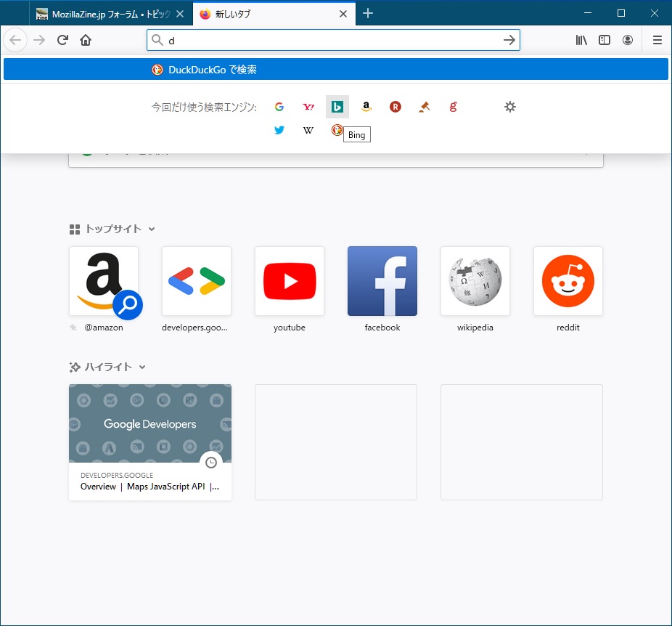Search once with the Yahoo! engine icon
Viewport: 672px width, 626px height.
308,107
